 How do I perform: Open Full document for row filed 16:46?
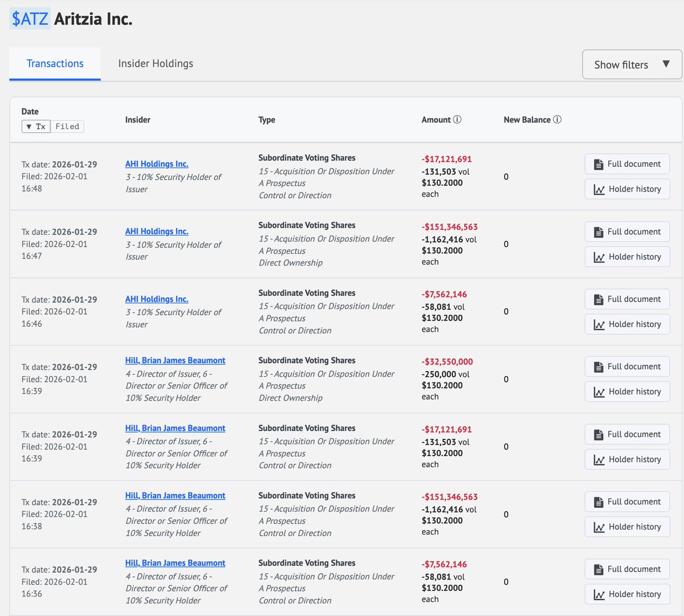pos(627,299)
